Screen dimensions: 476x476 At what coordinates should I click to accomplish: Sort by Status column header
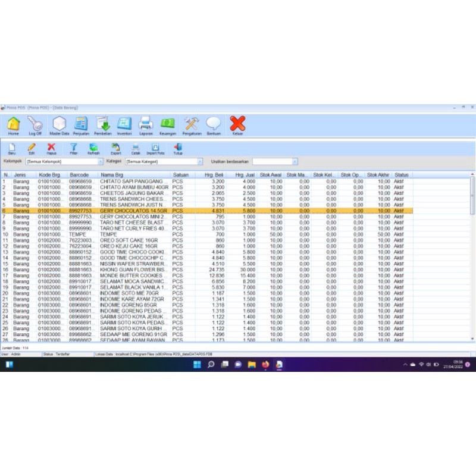tap(402, 175)
